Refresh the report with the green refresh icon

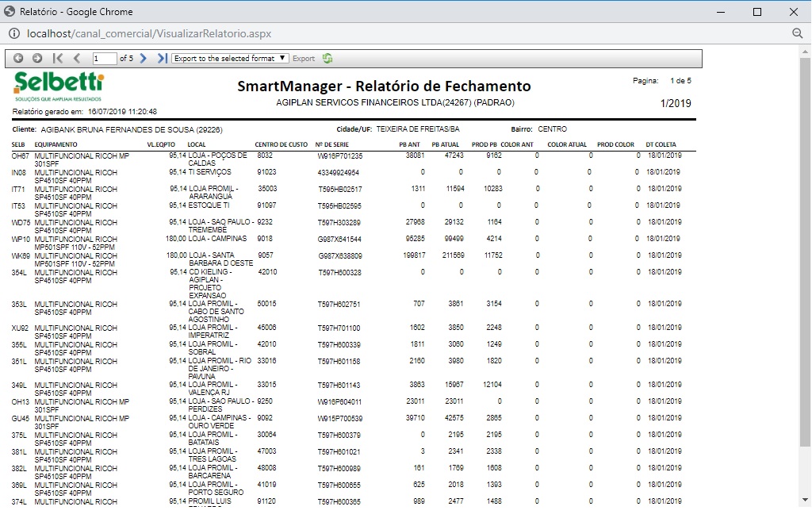(327, 59)
